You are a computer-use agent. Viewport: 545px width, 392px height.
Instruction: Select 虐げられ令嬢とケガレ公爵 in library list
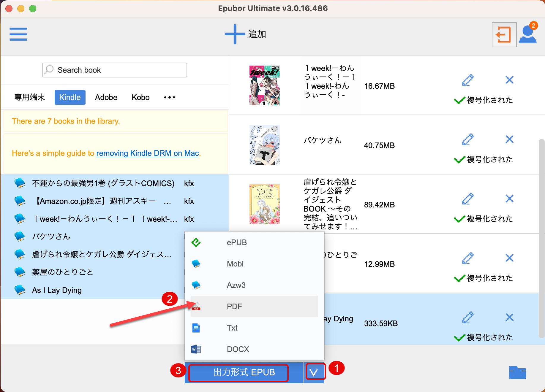pos(93,254)
